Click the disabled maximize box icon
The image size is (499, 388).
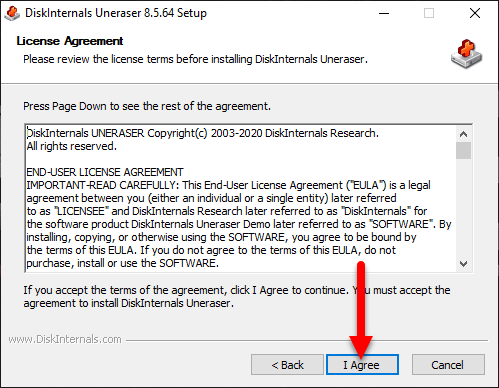click(429, 13)
